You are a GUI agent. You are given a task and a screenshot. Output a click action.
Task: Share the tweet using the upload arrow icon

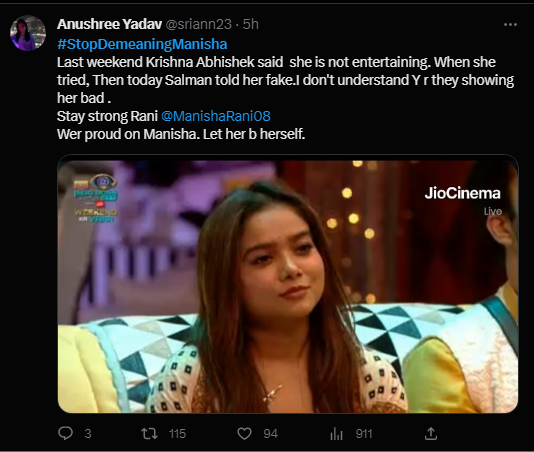click(431, 433)
